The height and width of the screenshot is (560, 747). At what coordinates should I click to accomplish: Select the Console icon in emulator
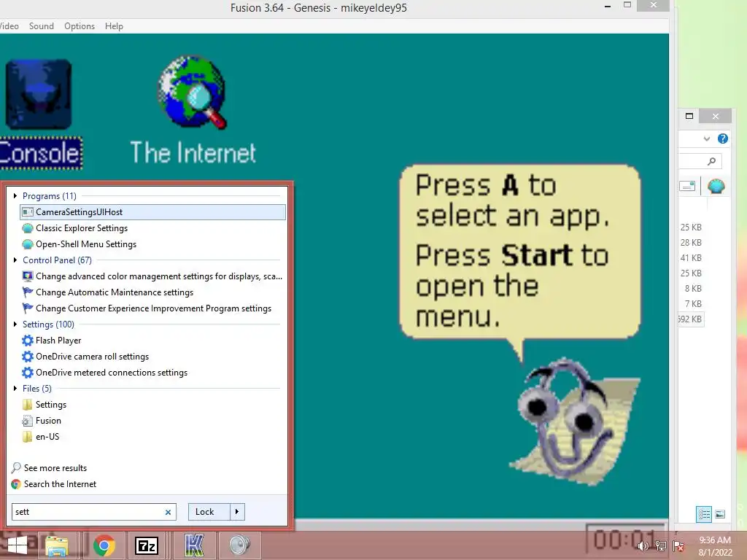point(39,94)
